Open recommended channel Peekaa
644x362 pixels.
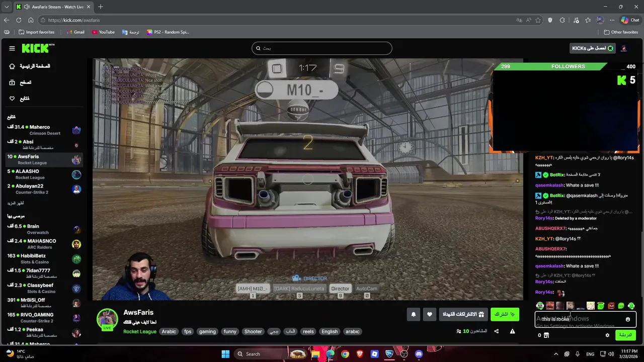tap(44, 332)
